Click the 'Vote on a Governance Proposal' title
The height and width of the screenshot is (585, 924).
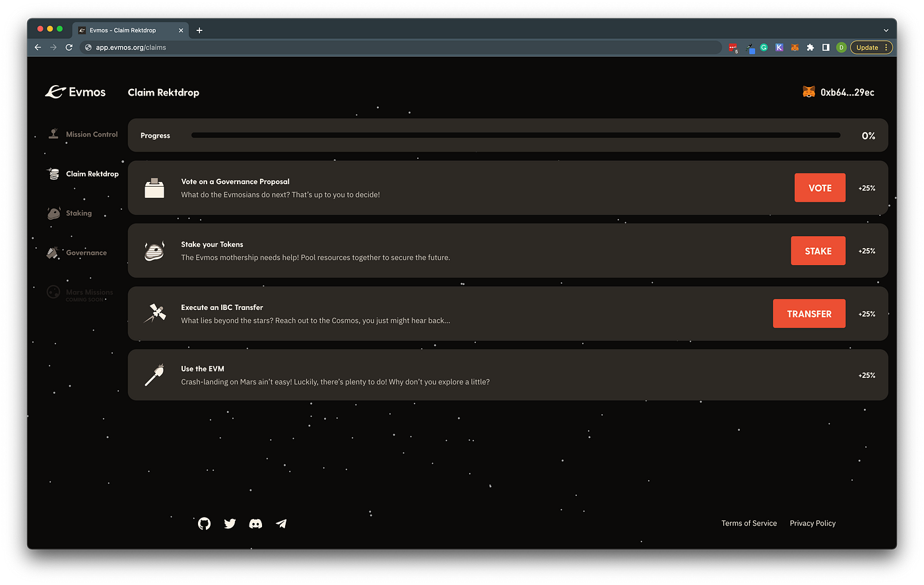(x=235, y=181)
